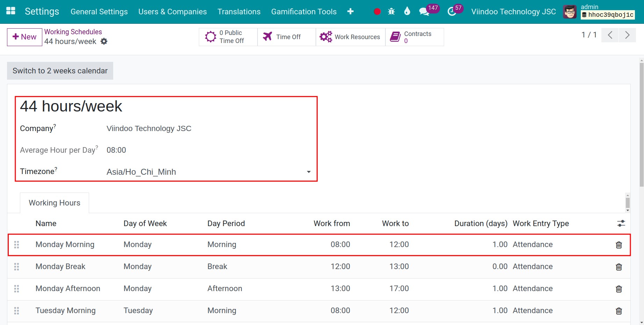644x325 pixels.
Task: Open 0 Public Time Off stat button
Action: tap(228, 37)
